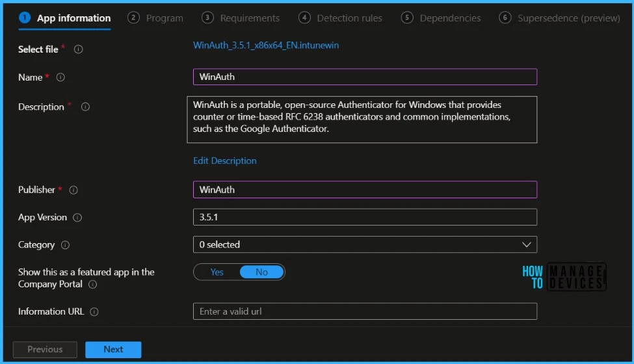634x364 pixels.
Task: Switch to App information tab
Action: (64, 18)
